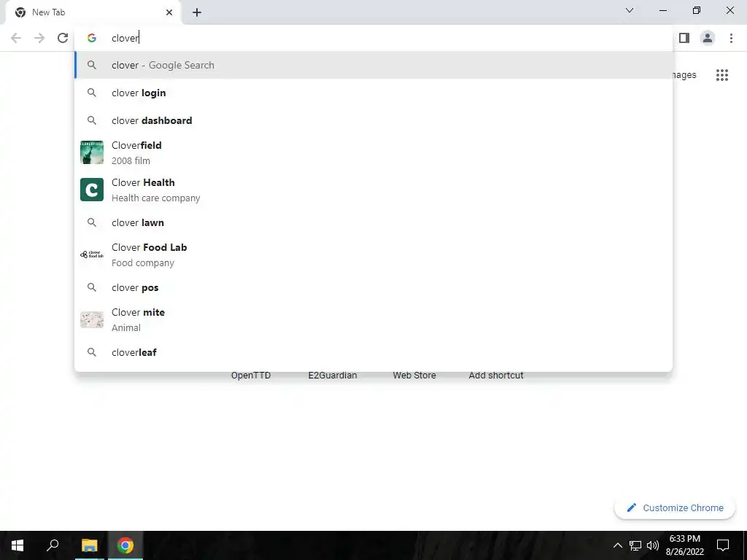This screenshot has width=747, height=560.
Task: Open the E2Guardian shortcut
Action: point(333,376)
